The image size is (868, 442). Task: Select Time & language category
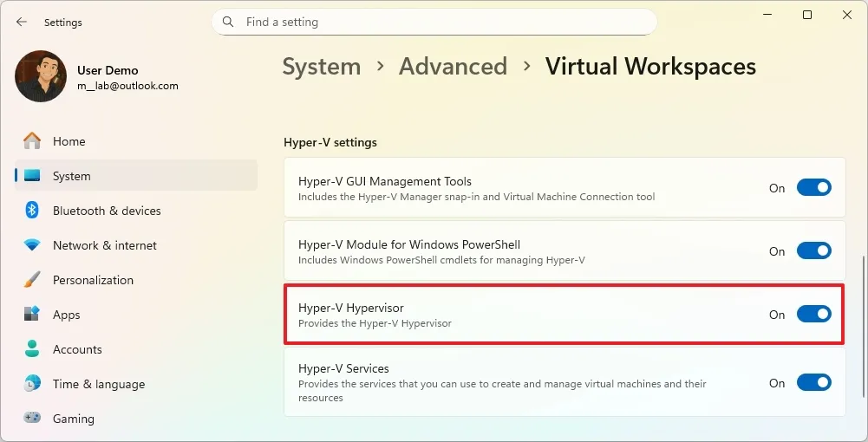(136, 384)
